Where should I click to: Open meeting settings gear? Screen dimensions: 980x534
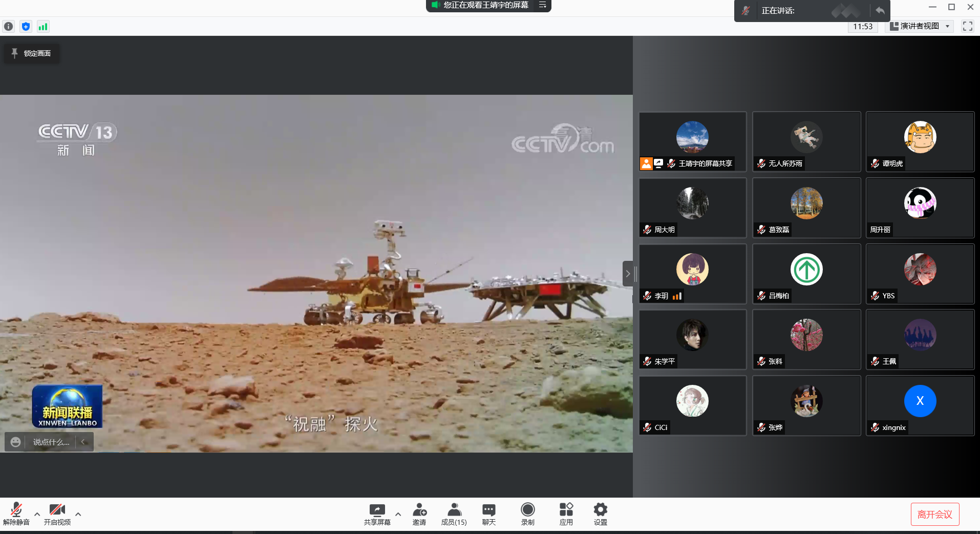600,514
